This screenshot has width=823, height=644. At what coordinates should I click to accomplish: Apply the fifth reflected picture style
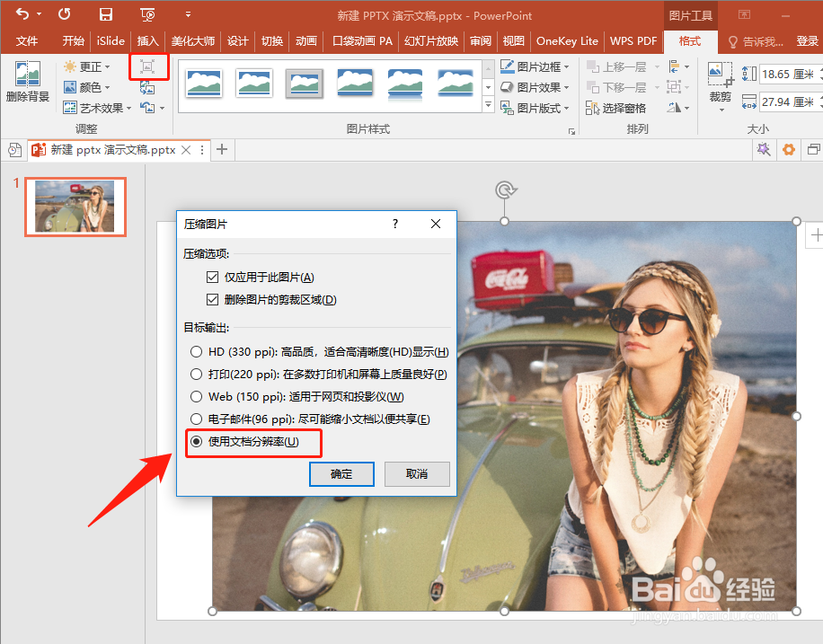pyautogui.click(x=405, y=84)
